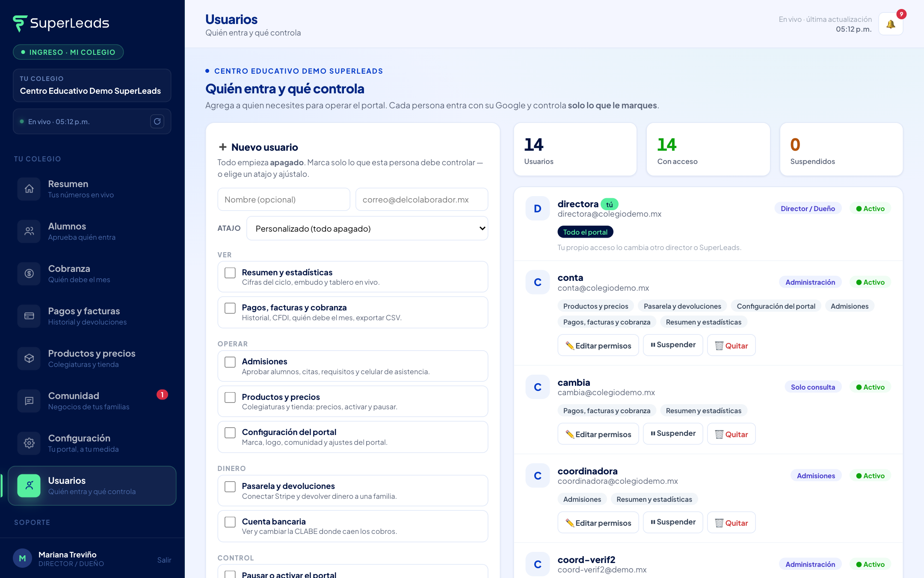
Task: Check Pasarela y devoluciones permission
Action: (230, 487)
